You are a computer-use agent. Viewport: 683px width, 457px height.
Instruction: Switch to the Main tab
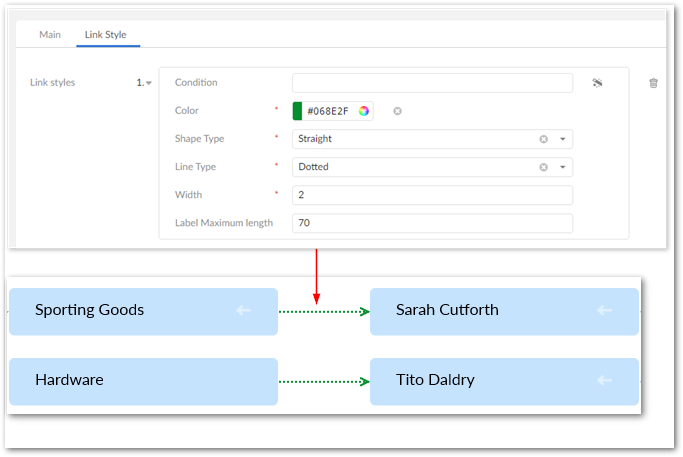[50, 34]
